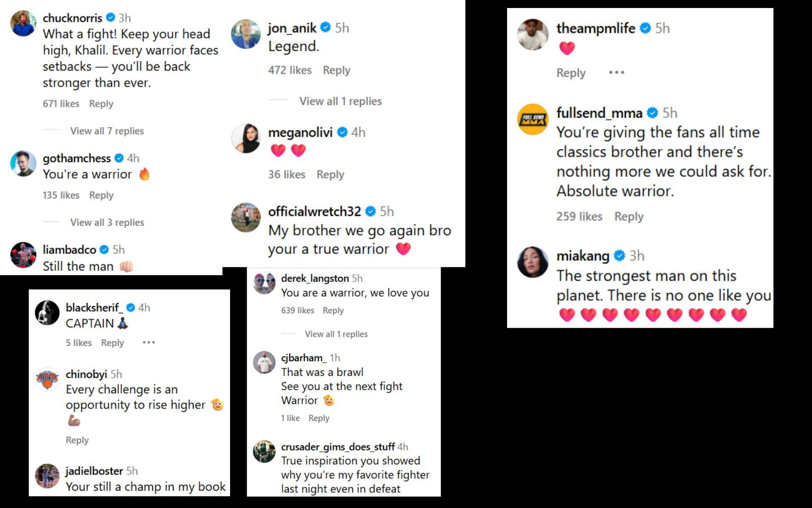812x508 pixels.
Task: Click the chinobyi Knicks logo avatar
Action: click(47, 379)
